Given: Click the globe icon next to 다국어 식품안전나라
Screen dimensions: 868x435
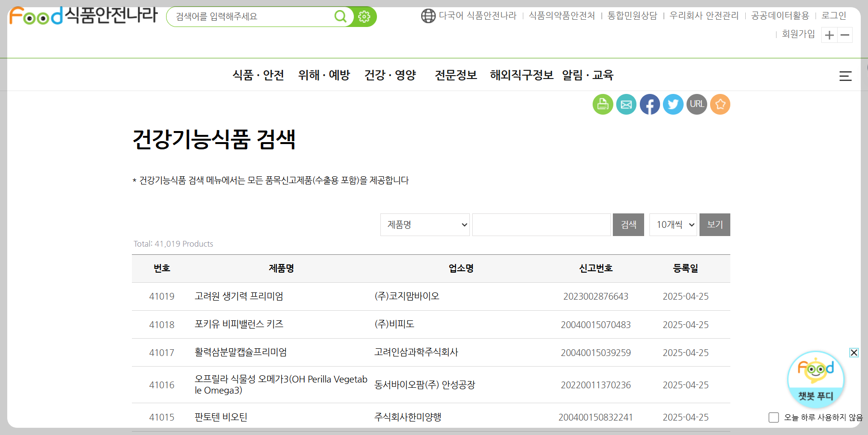Looking at the screenshot, I should click(428, 15).
